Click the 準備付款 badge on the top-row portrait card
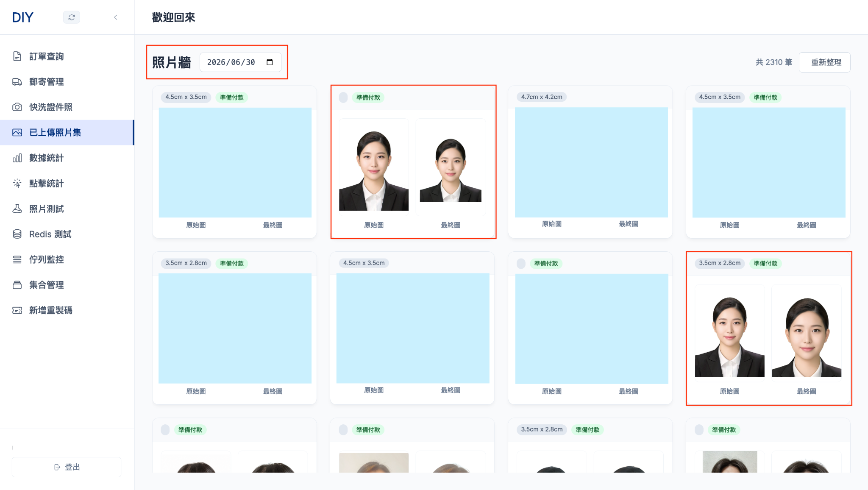868x490 pixels. (x=368, y=97)
